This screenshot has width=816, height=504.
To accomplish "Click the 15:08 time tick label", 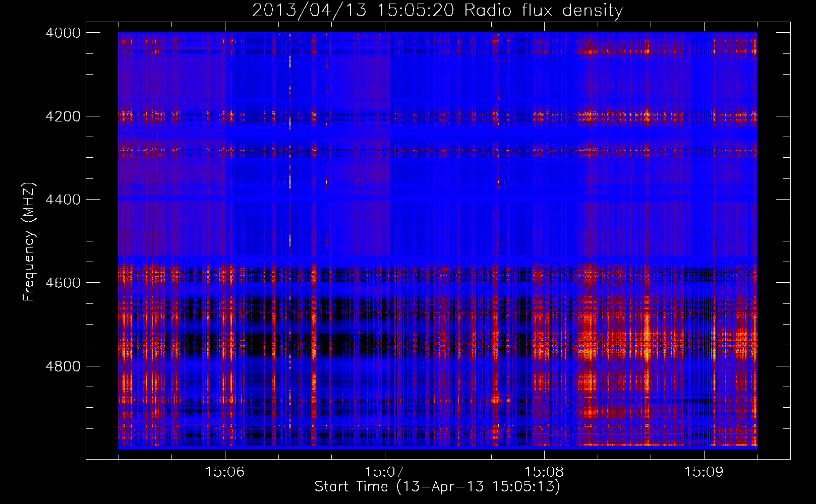I will coord(544,472).
